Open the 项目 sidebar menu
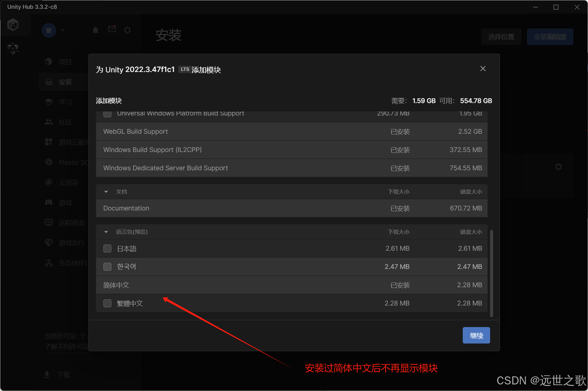588x391 pixels. (x=65, y=62)
